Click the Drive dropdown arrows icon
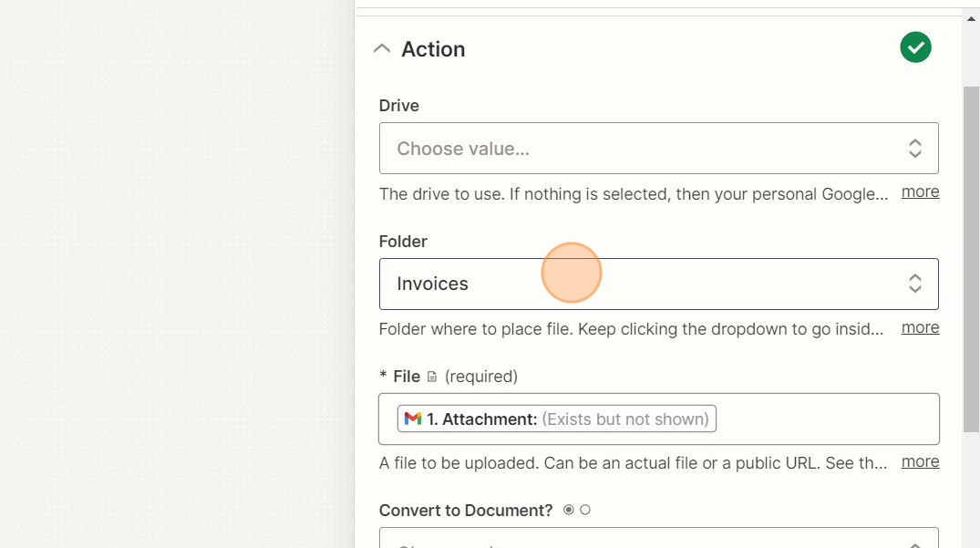This screenshot has height=548, width=980. click(914, 149)
